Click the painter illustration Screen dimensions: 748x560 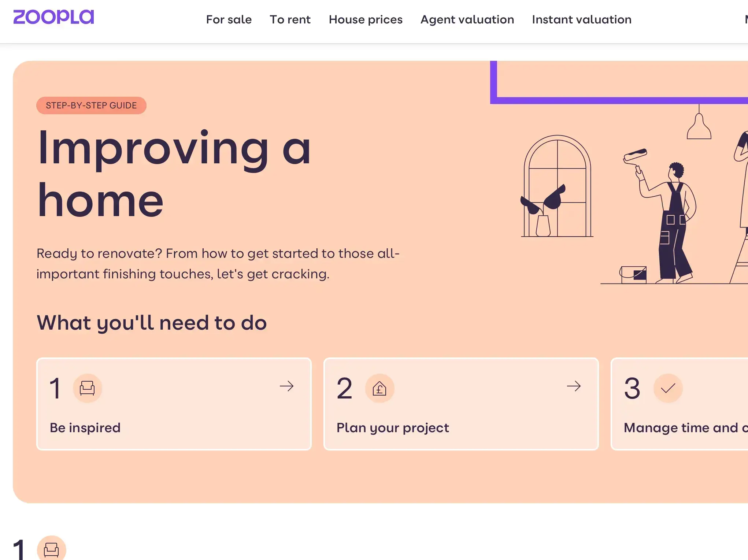(659, 216)
